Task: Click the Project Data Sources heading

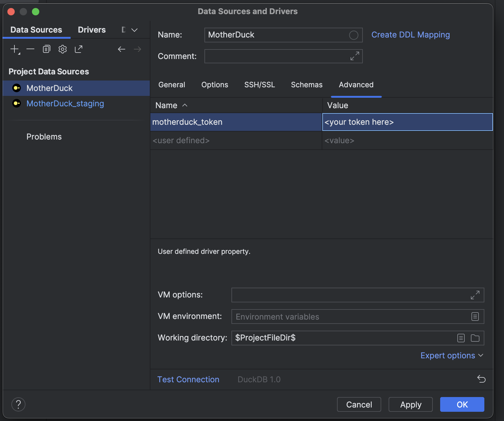Action: [x=49, y=72]
